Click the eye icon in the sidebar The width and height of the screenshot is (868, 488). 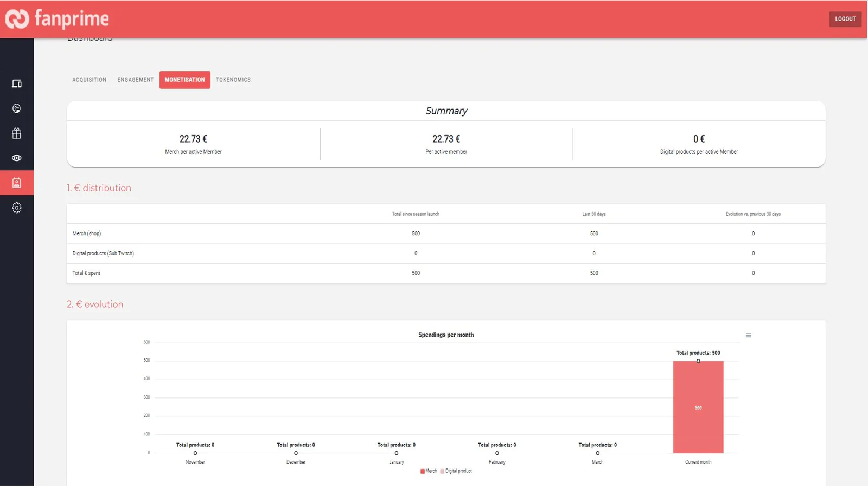(x=17, y=158)
